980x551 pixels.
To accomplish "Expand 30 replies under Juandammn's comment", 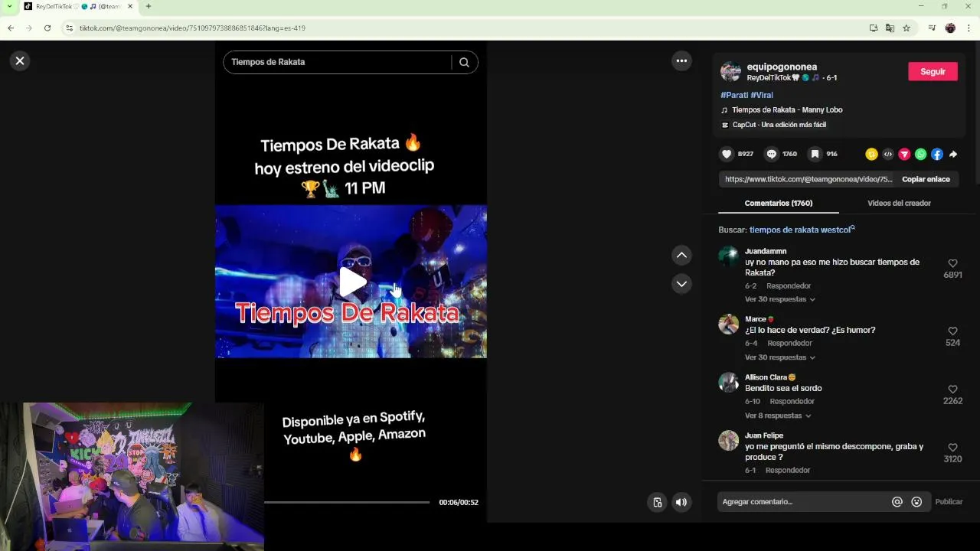I will pos(780,299).
